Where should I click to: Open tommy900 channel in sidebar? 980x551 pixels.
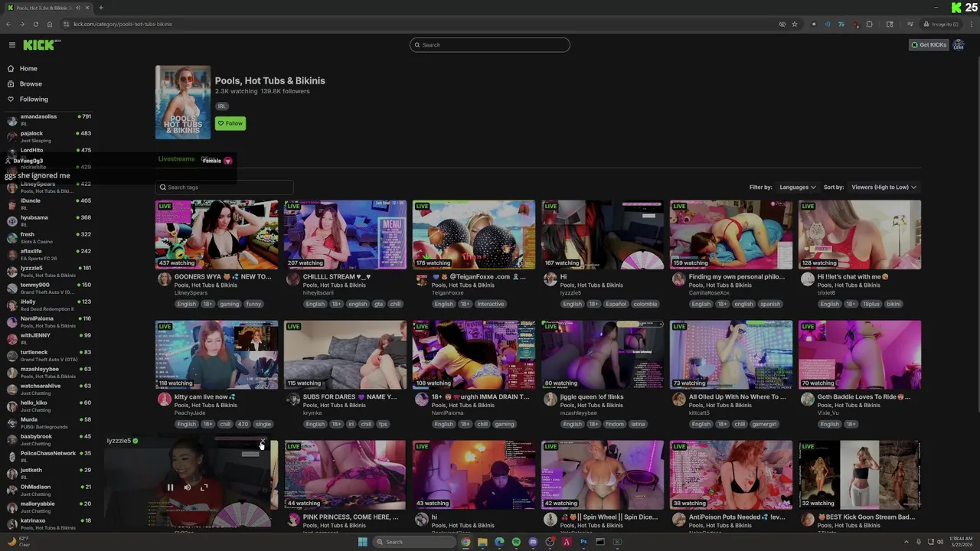coord(48,289)
